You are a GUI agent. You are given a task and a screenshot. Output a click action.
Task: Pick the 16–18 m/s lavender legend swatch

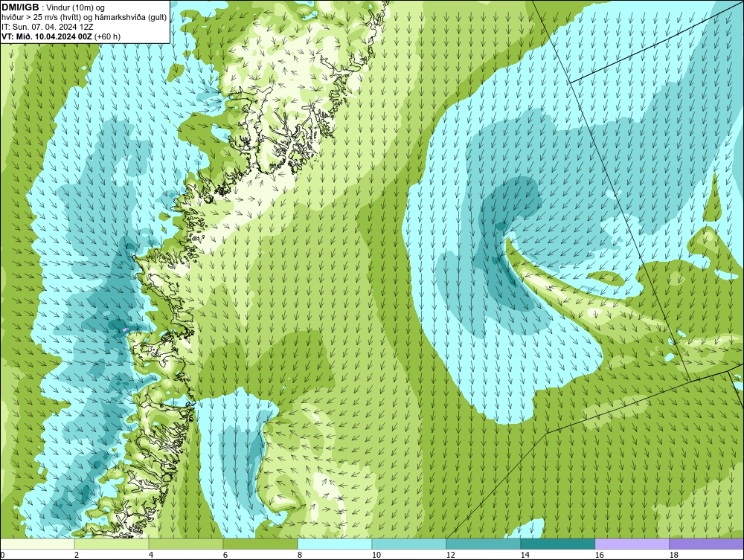coord(632,544)
